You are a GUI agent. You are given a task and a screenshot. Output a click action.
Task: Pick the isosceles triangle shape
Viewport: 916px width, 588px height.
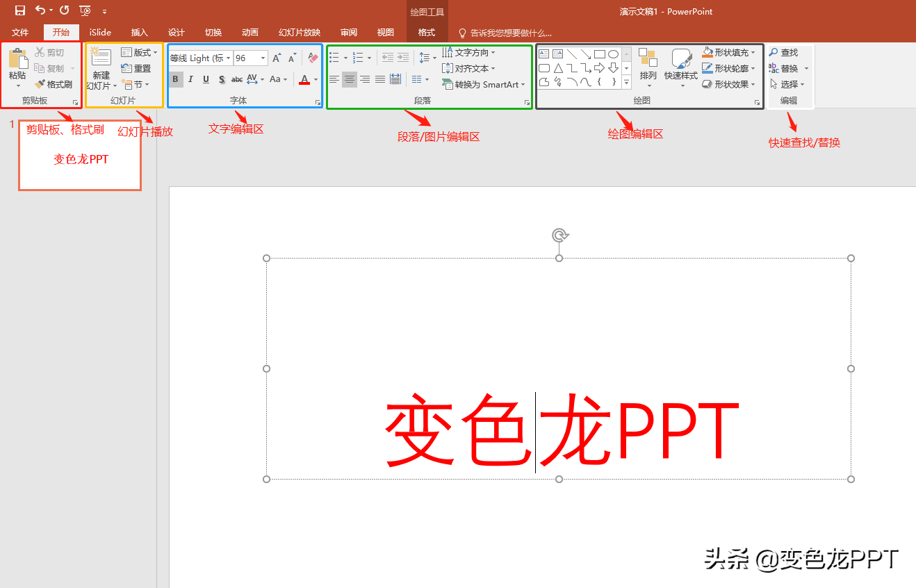(x=558, y=67)
